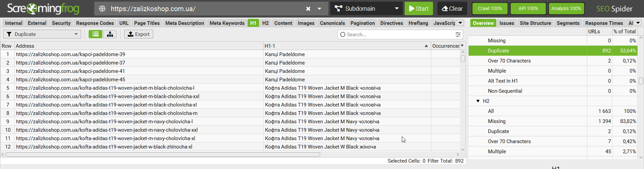Sort by Occurrences column header
This screenshot has height=169, width=644.
[x=445, y=46]
